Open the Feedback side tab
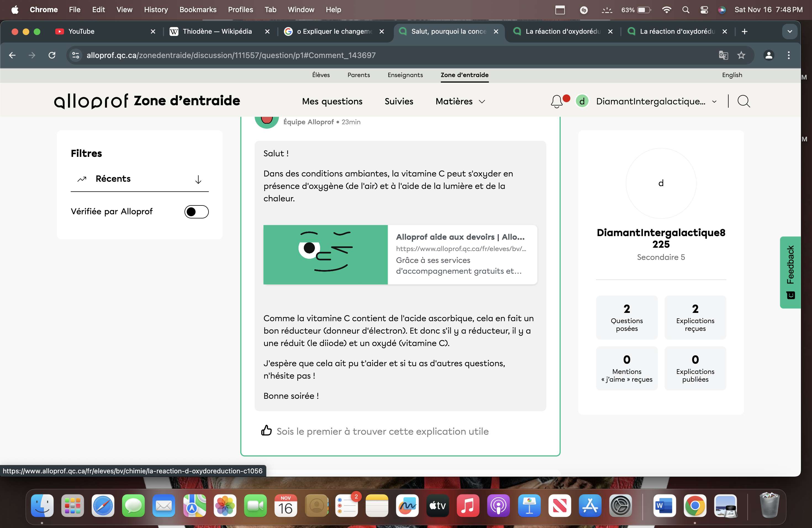 click(x=790, y=272)
